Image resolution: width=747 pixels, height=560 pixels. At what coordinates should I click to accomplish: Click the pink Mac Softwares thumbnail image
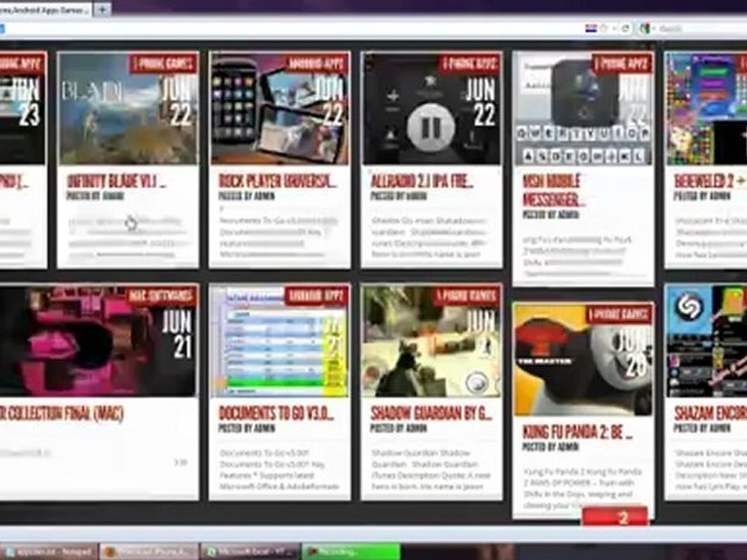[x=98, y=341]
